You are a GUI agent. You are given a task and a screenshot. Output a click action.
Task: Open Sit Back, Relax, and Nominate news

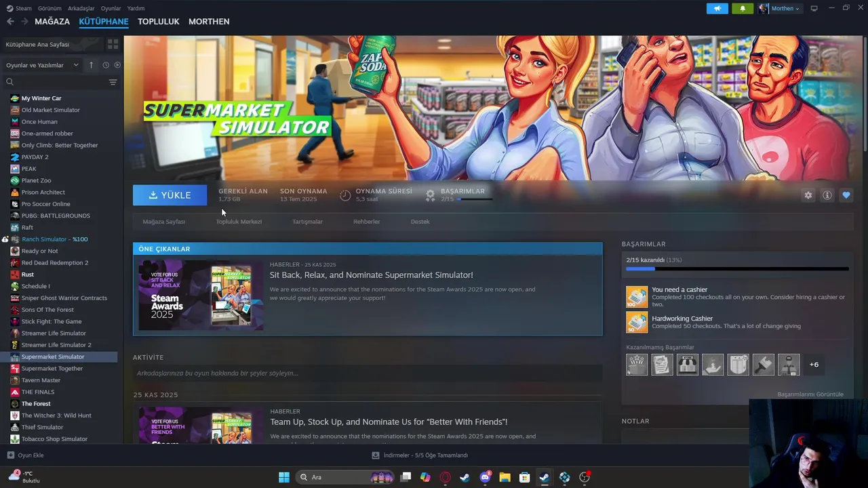coord(371,275)
